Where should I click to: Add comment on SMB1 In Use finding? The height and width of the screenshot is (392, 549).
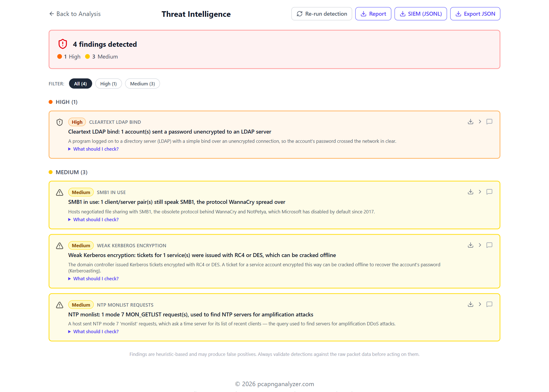489,192
